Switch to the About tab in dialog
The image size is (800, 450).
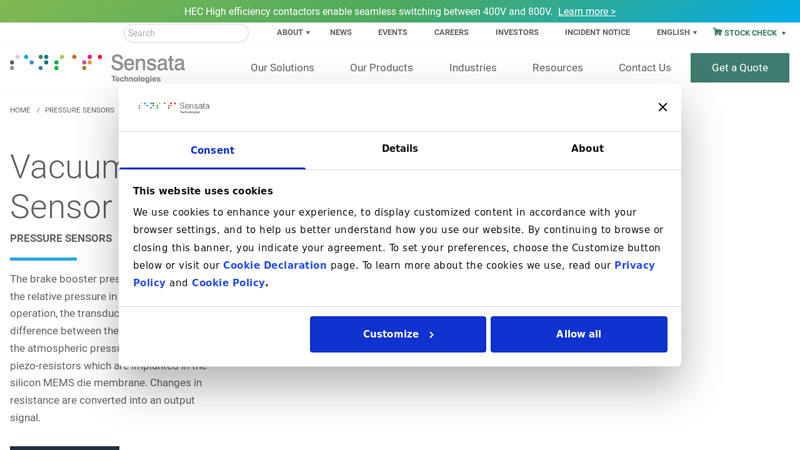pos(587,149)
